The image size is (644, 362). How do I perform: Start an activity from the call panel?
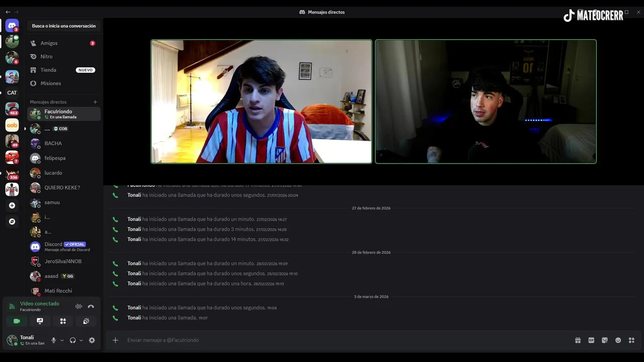[x=63, y=321]
